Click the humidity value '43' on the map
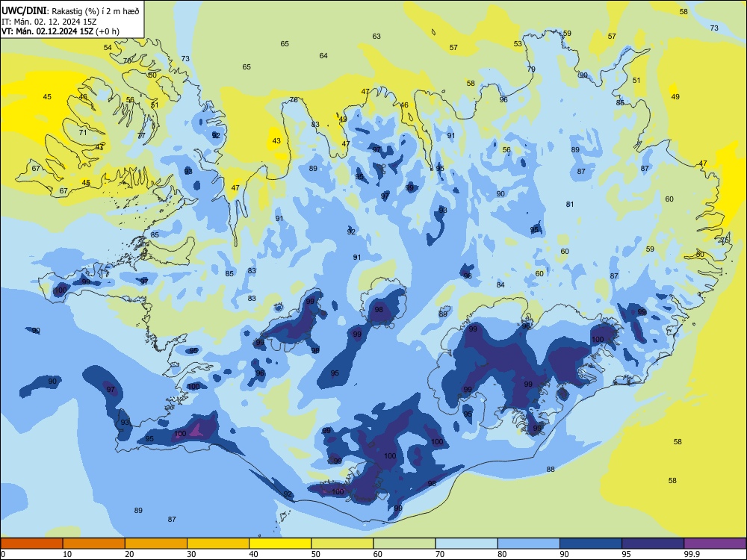This screenshot has width=747, height=560. click(276, 141)
